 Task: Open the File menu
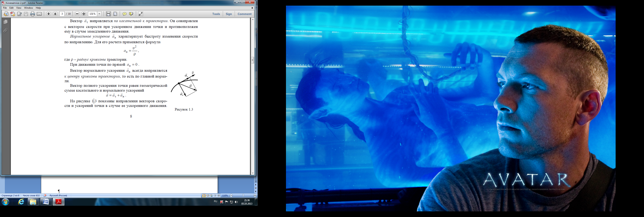5,8
